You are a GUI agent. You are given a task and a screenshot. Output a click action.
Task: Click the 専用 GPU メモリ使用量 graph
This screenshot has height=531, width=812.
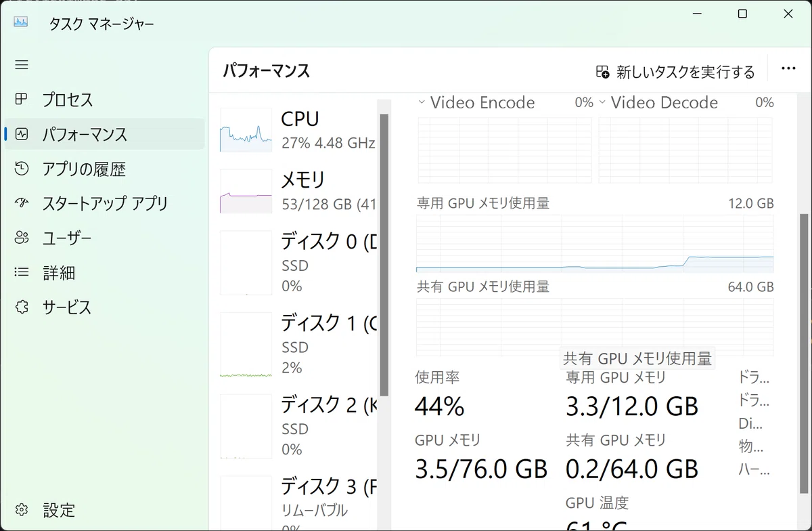595,244
